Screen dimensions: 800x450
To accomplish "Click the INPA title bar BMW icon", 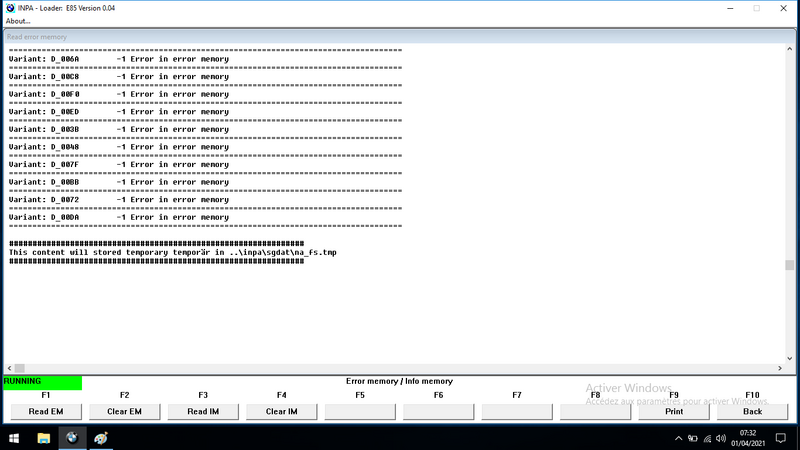I will pyautogui.click(x=10, y=8).
